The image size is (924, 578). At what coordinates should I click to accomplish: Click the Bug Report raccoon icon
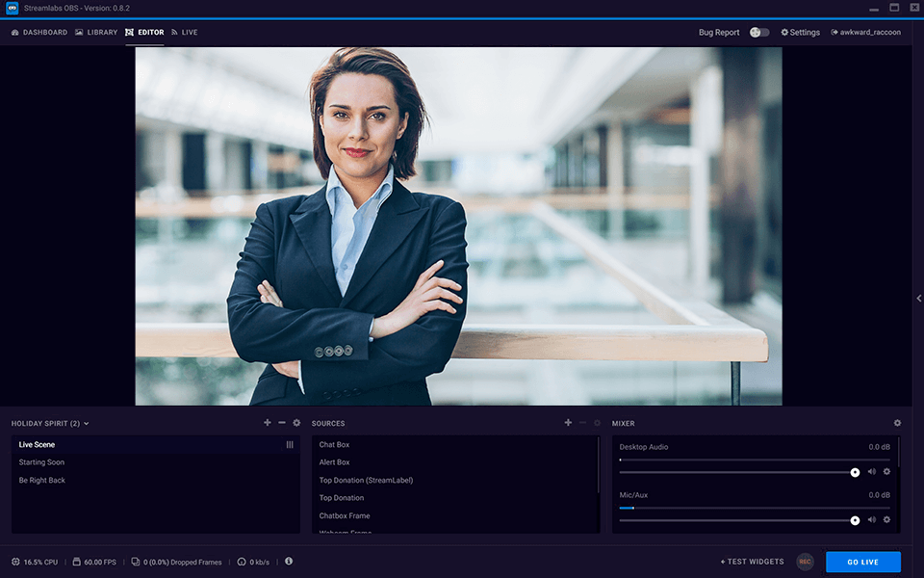[x=835, y=32]
